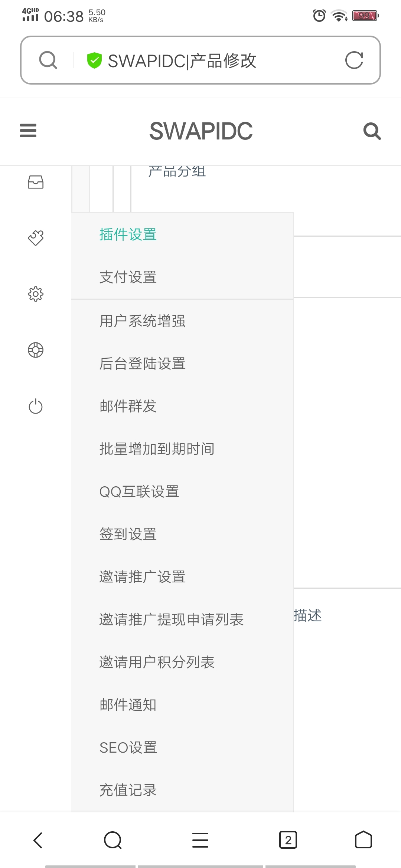This screenshot has height=868, width=401.
Task: Reload page with browser refresh icon
Action: coord(354,60)
